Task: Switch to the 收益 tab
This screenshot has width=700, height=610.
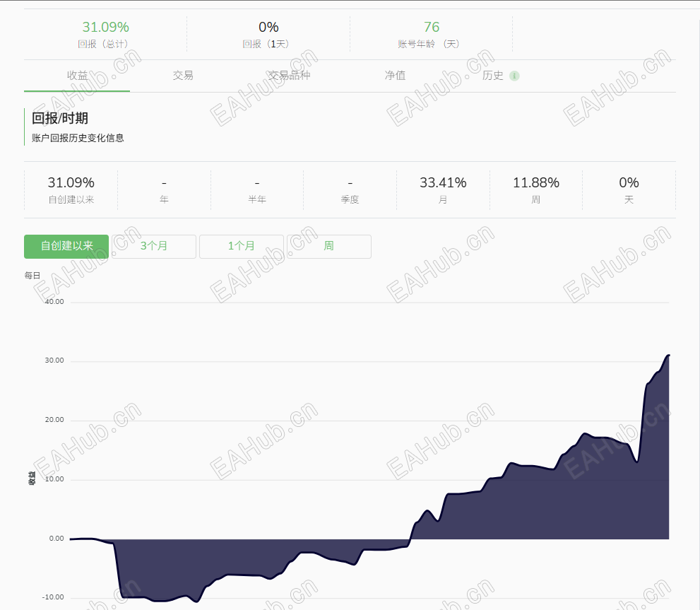Action: click(77, 76)
